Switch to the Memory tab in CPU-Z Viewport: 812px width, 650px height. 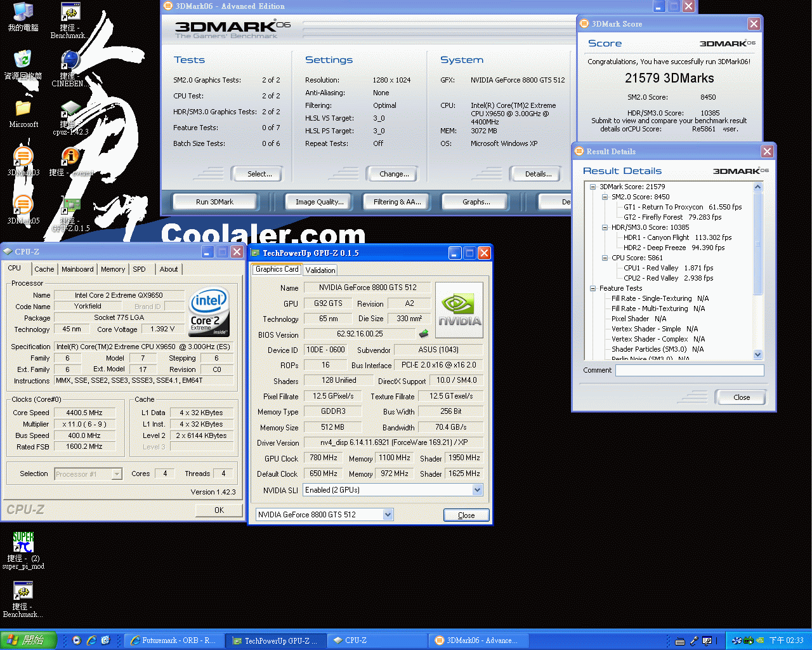[113, 269]
